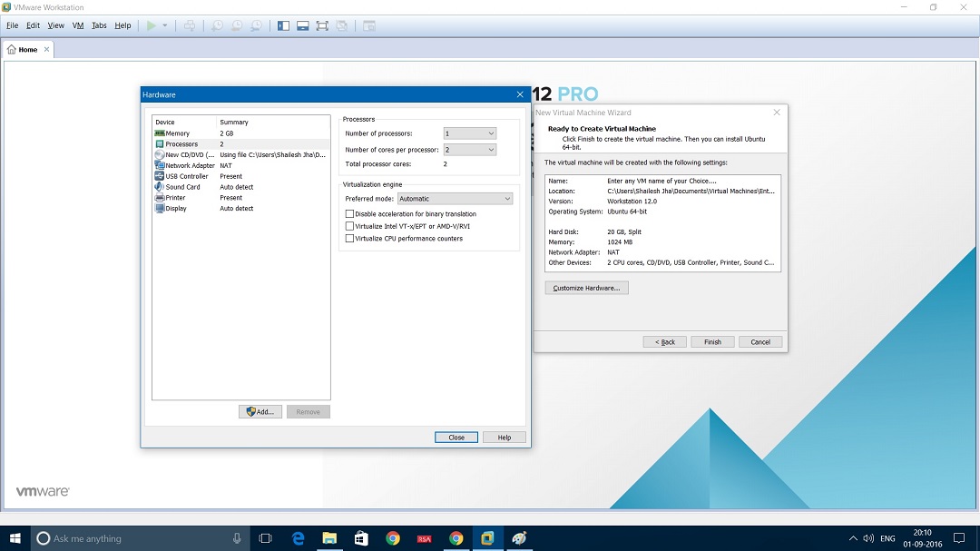The width and height of the screenshot is (980, 551).
Task: Click the console view icon at toolbar end
Action: pos(369,25)
